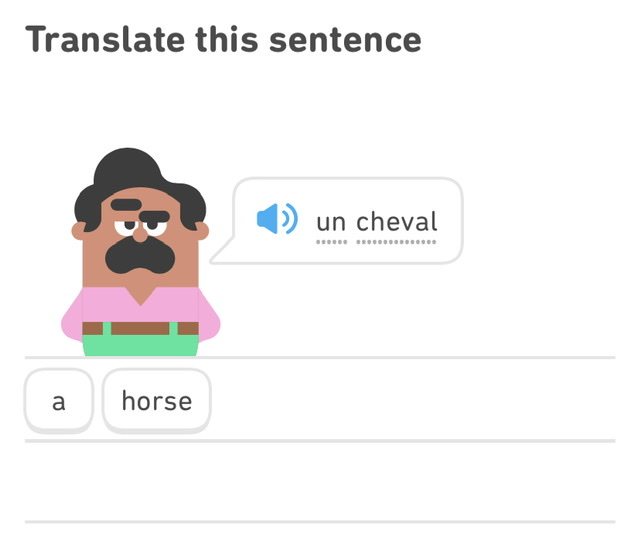Viewport: 640px width, 537px height.
Task: Click the character's green pants
Action: point(140,345)
